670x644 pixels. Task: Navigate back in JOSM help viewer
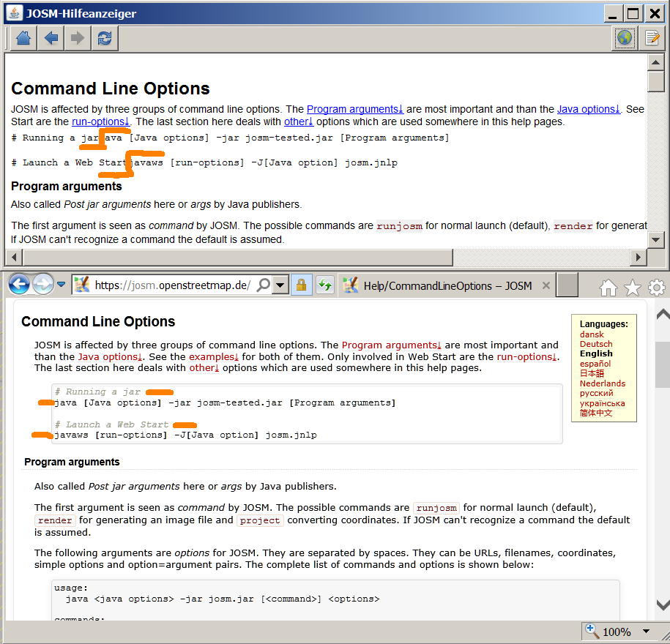point(51,39)
